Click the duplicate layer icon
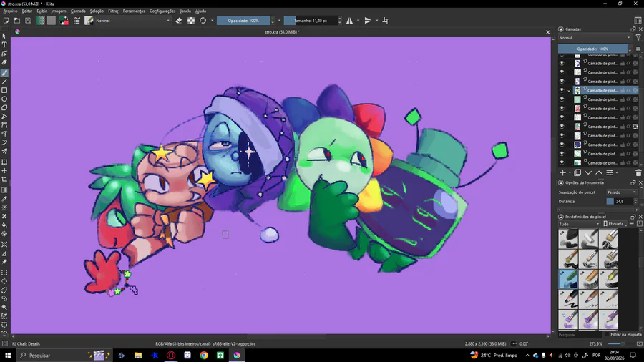This screenshot has height=362, width=644. coord(577,172)
